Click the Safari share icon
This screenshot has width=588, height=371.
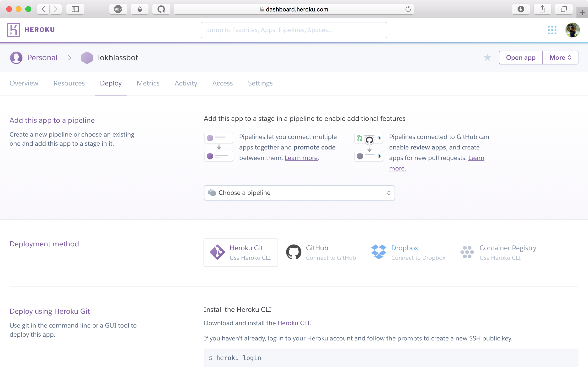tap(542, 9)
